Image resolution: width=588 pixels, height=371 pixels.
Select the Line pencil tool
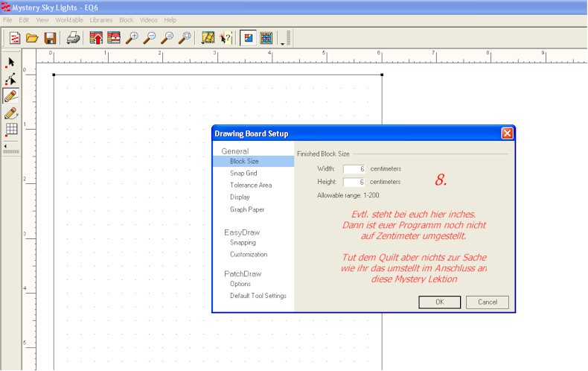point(11,96)
